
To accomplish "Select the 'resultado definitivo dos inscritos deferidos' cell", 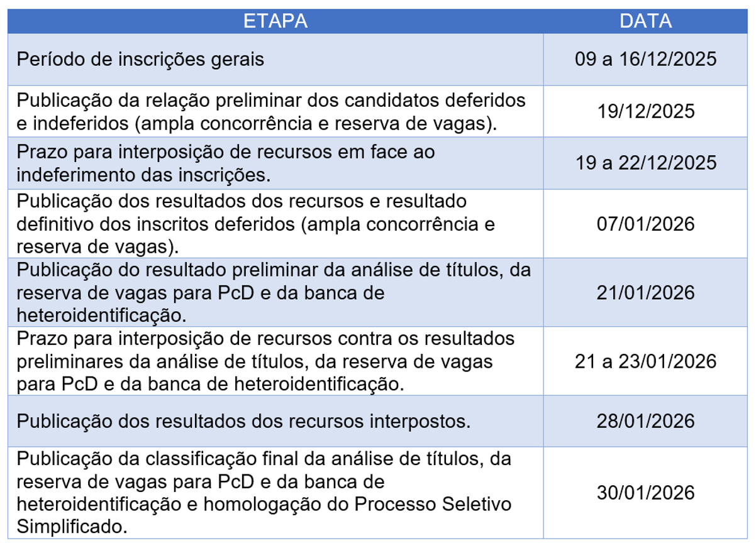I will [255, 224].
